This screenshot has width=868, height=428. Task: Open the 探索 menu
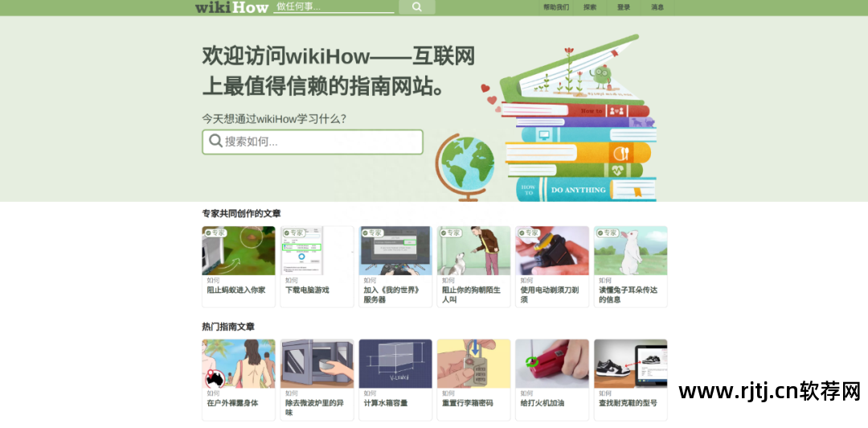[590, 7]
